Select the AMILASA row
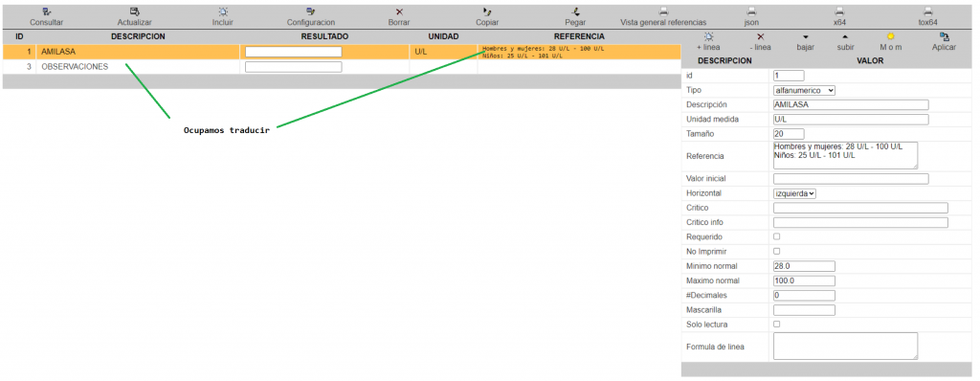The image size is (980, 381). pos(342,52)
